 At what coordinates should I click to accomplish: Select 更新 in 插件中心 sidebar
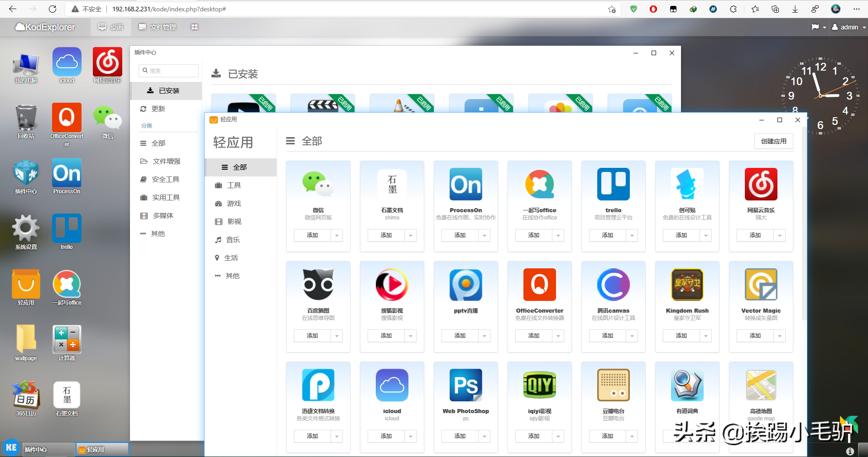(166, 109)
